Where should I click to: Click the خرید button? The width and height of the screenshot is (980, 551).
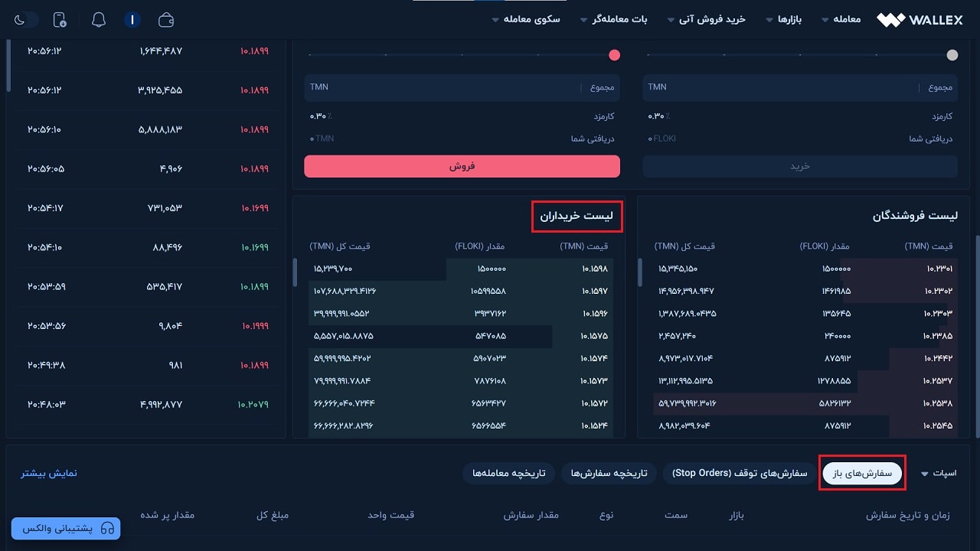(x=800, y=166)
